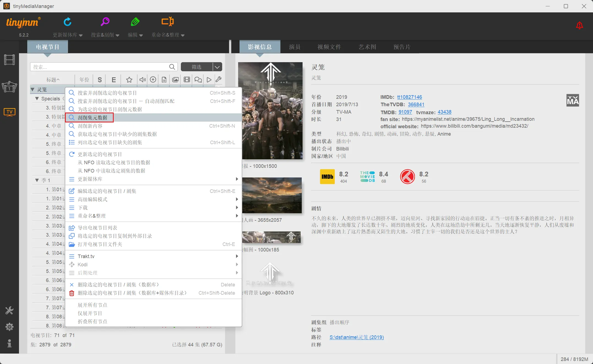The height and width of the screenshot is (364, 593).
Task: Click the search & scrape magnifier icon
Action: click(x=105, y=22)
